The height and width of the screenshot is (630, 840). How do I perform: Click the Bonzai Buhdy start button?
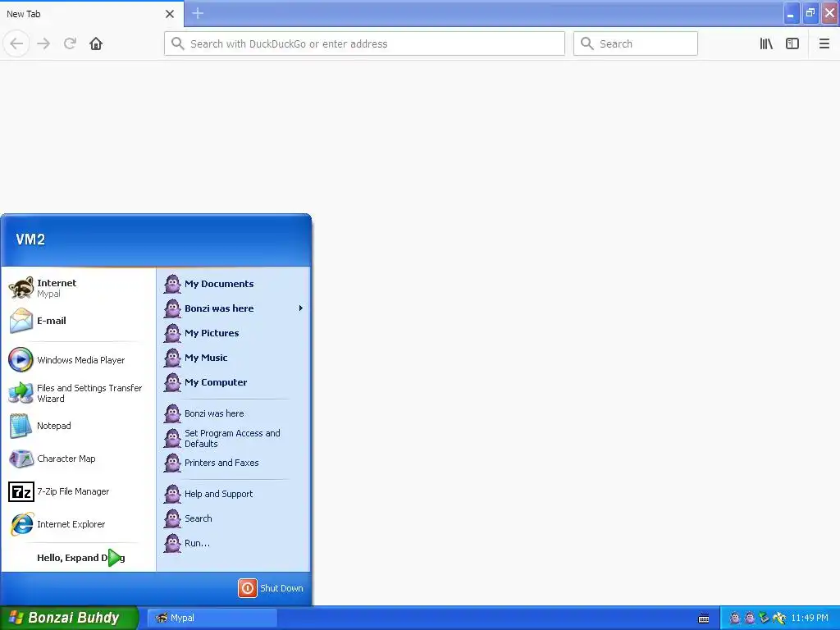click(70, 618)
